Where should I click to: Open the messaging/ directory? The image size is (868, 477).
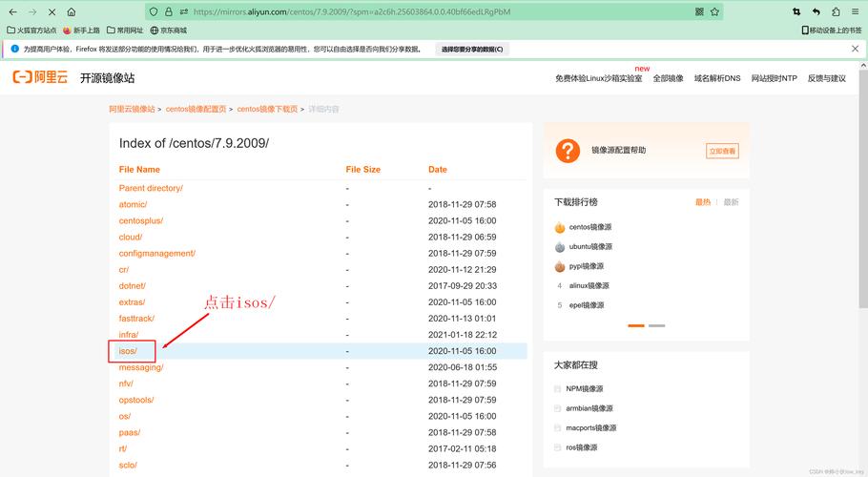coord(141,367)
